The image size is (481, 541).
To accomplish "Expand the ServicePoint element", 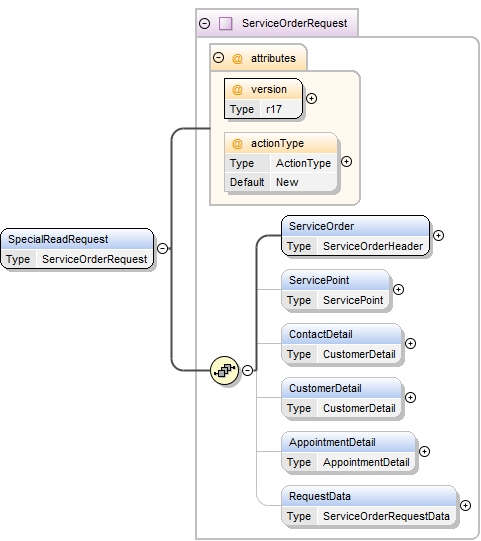I will point(399,289).
